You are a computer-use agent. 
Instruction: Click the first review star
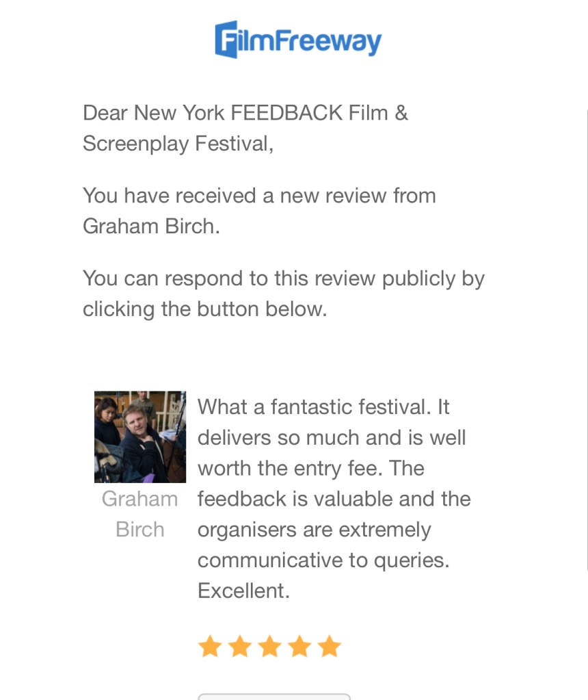pyautogui.click(x=209, y=646)
